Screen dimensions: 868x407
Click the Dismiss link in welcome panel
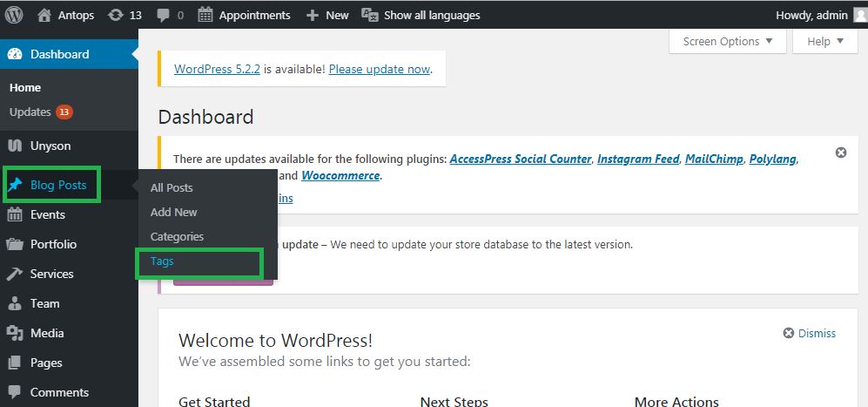pyautogui.click(x=818, y=333)
